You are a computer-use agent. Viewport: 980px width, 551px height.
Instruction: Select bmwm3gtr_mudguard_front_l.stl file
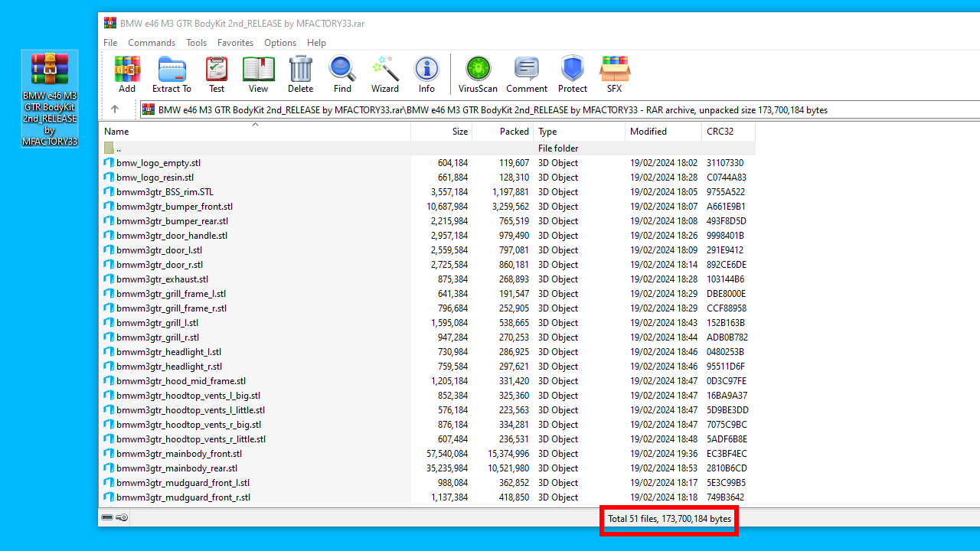427,483
